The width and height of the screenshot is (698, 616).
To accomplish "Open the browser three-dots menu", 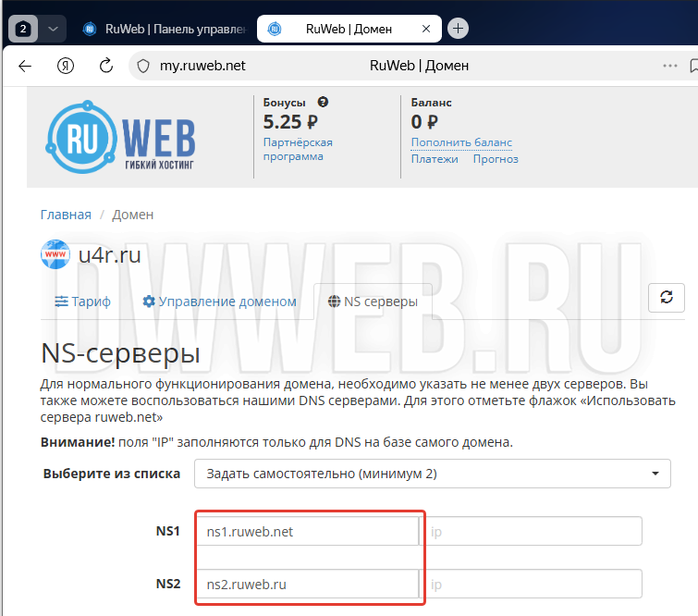I will point(670,66).
